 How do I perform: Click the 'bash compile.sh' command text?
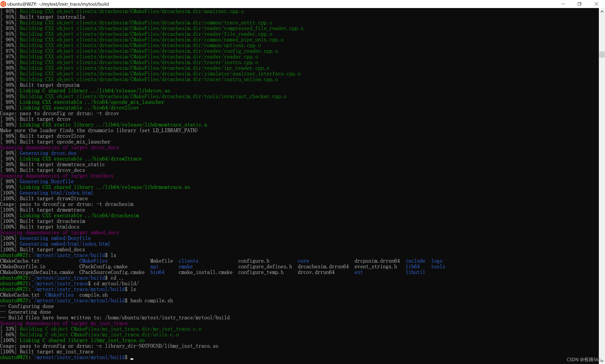(x=151, y=301)
